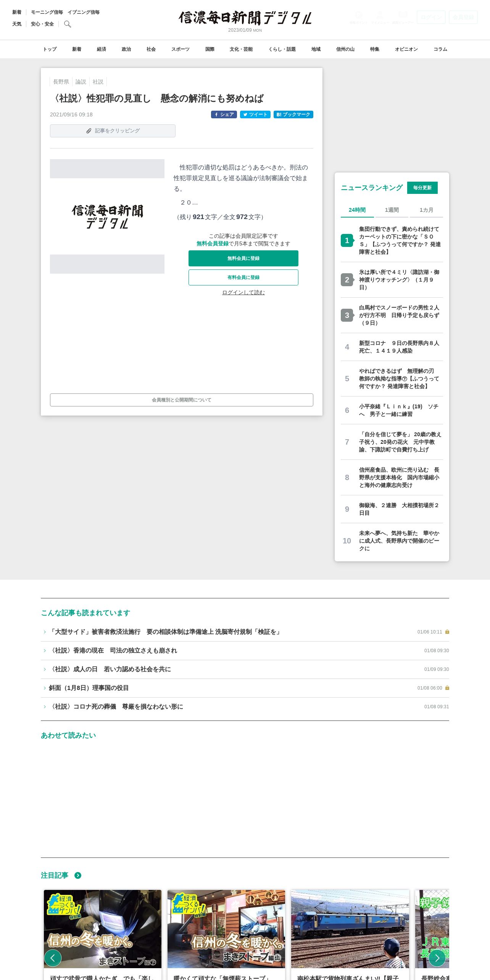The width and height of the screenshot is (490, 980).
Task: Open 天気 link in header
Action: [17, 24]
